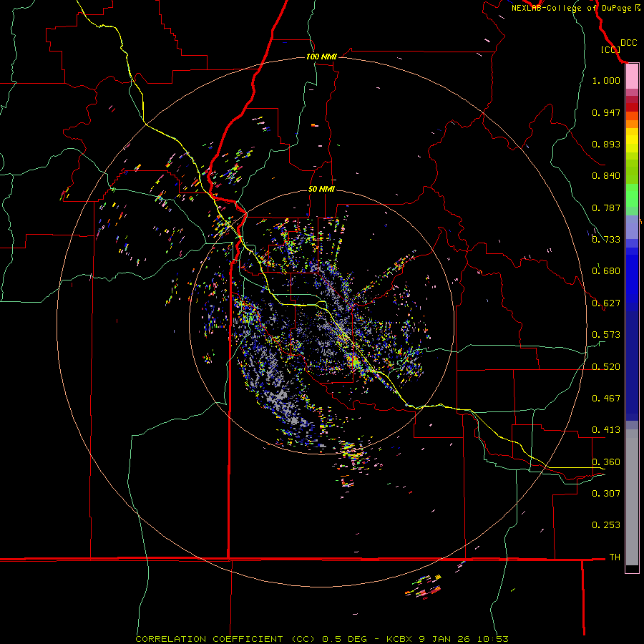Select the 0.253 scale value
Screen dimensions: 644x644
606,525
